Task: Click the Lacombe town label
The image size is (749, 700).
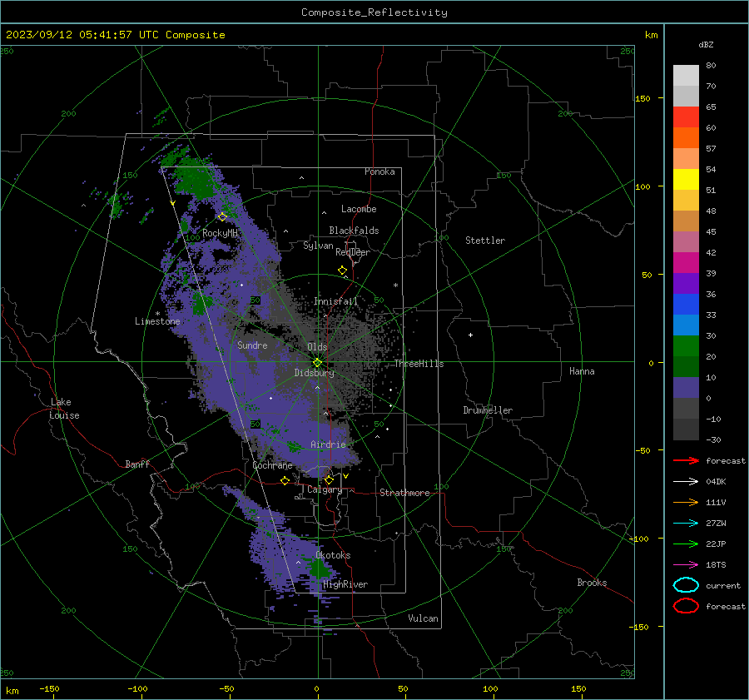Action: (359, 209)
